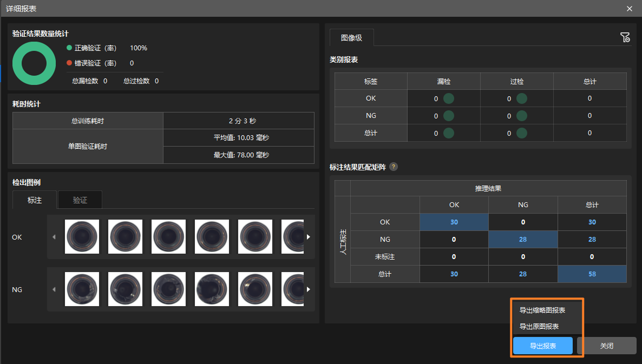642x364 pixels.
Task: Click the 28 cell for NG labeled, NG inferred
Action: [x=523, y=239]
